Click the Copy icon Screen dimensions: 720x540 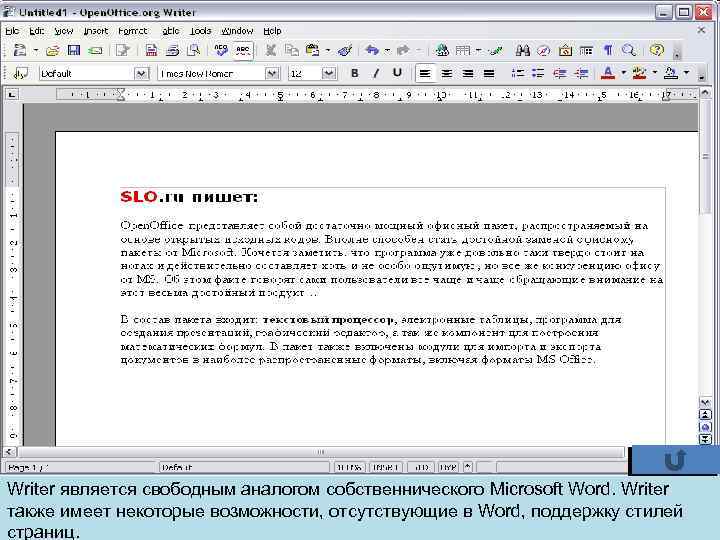[292, 50]
